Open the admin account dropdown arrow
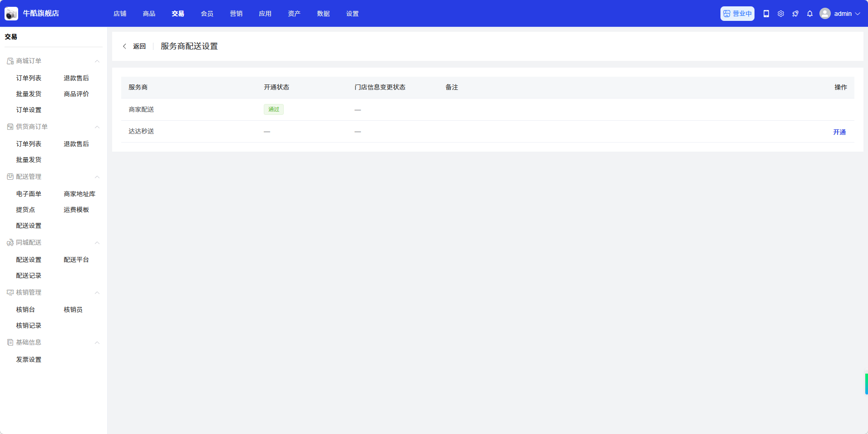The width and height of the screenshot is (868, 434). click(x=858, y=14)
